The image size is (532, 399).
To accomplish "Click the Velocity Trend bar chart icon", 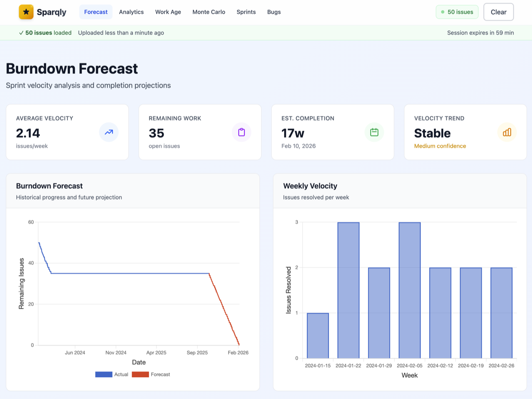I will click(507, 132).
